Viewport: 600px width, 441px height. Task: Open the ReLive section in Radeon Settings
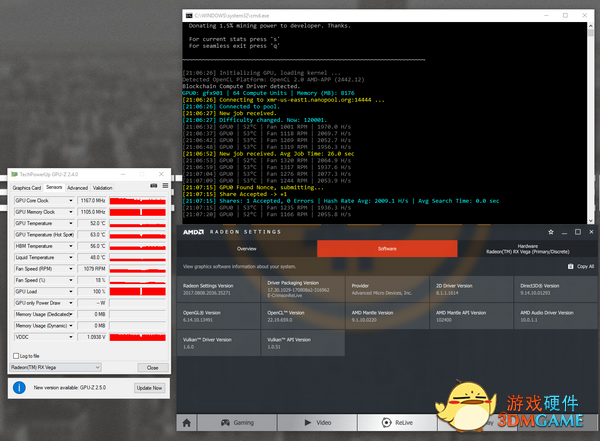click(397, 423)
